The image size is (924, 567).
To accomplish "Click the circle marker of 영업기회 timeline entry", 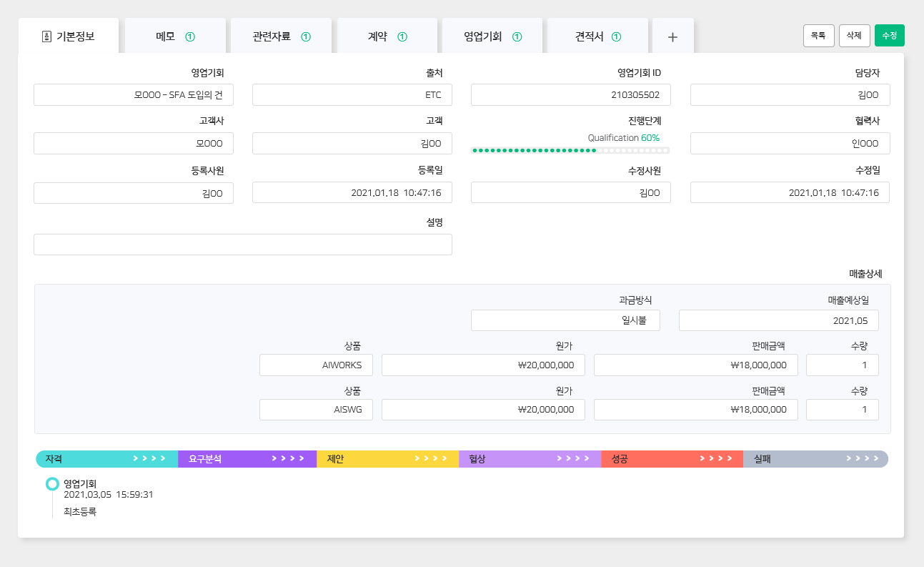I will [x=52, y=484].
